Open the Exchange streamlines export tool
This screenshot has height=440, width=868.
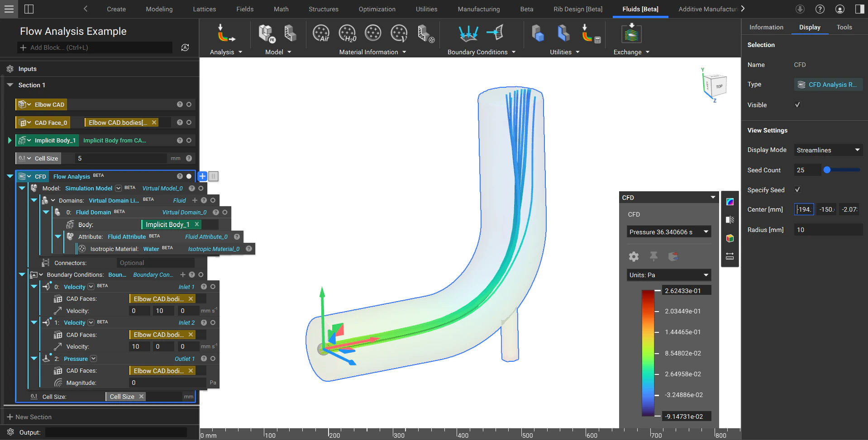click(630, 33)
